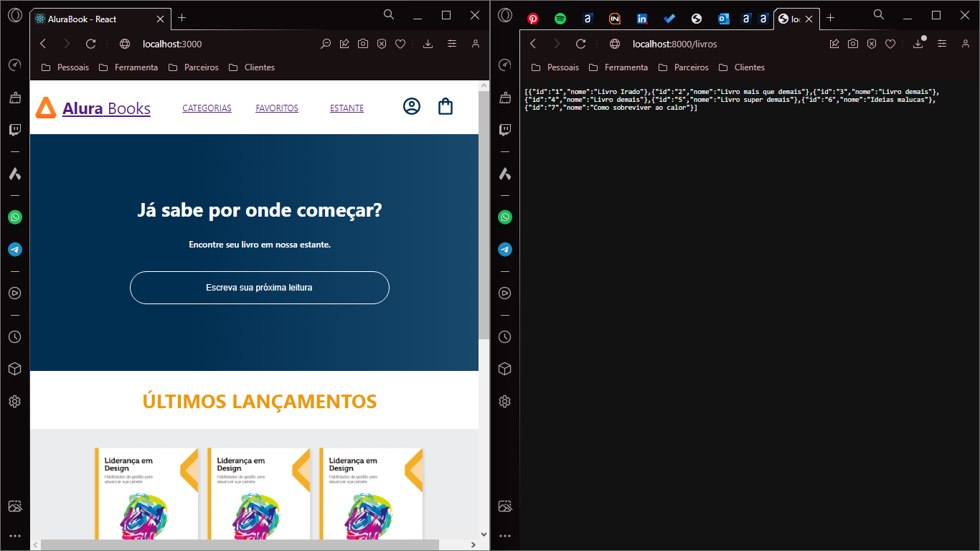The image size is (980, 551).
Task: Open the CATEGORIAS link
Action: [207, 108]
